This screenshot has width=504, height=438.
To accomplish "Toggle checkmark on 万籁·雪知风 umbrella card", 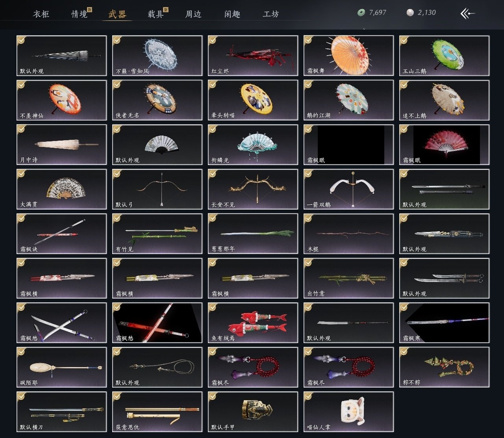I will 117,40.
